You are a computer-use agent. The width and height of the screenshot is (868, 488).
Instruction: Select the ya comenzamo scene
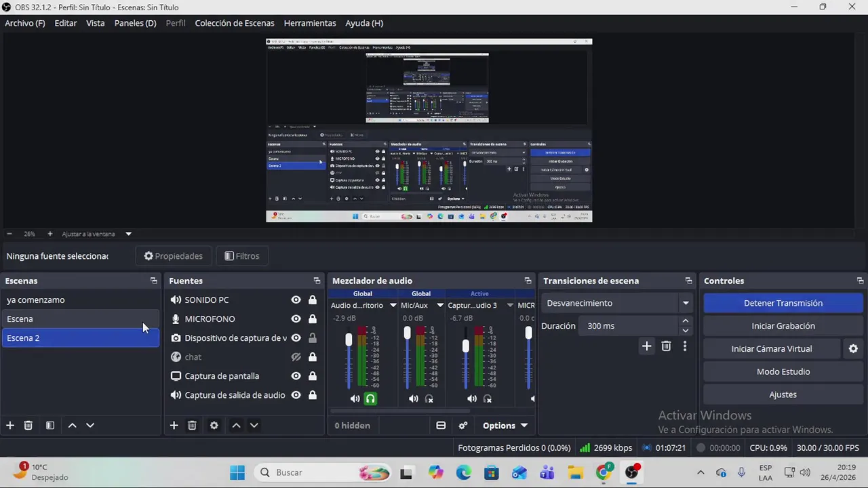tap(81, 300)
